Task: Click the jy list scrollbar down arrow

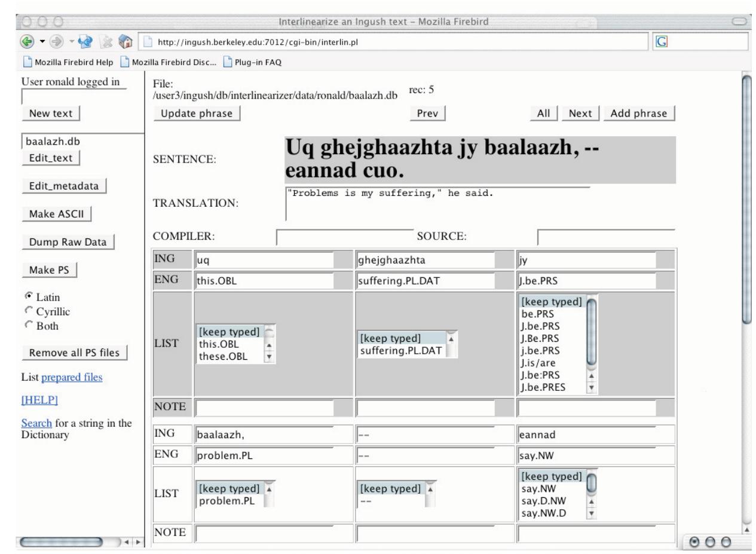Action: [x=592, y=387]
